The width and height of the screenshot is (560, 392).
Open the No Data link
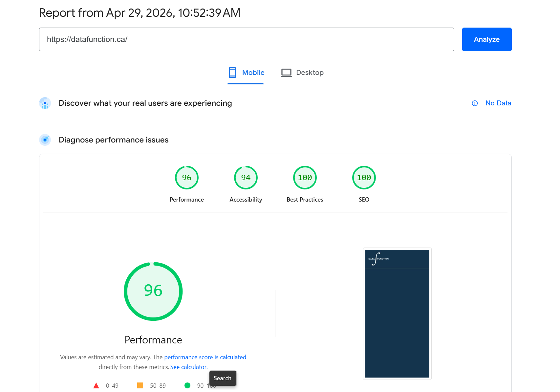498,103
